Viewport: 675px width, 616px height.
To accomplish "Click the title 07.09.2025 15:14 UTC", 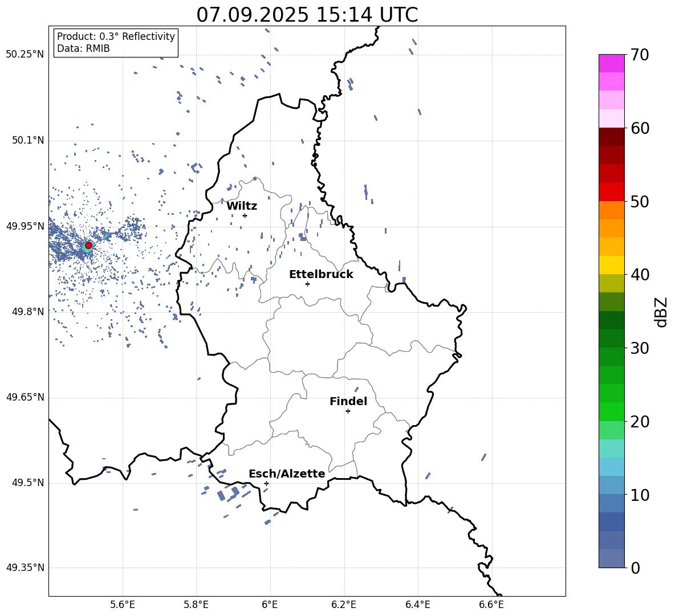I will [307, 15].
